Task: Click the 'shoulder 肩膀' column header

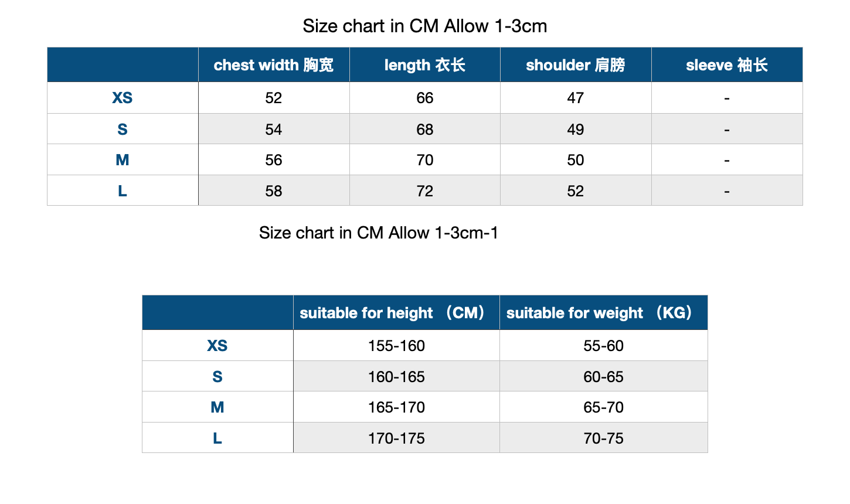Action: pos(576,65)
